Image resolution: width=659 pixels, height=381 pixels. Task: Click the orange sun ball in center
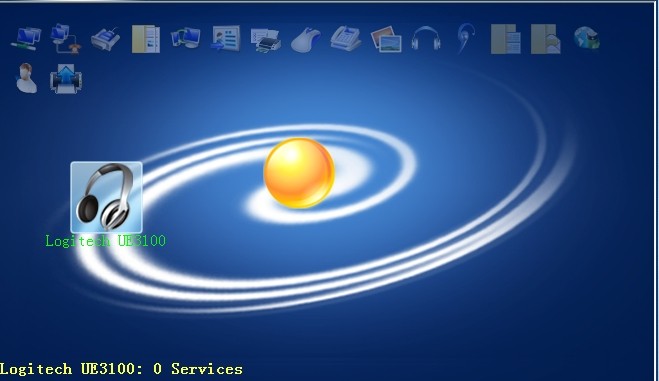(299, 173)
